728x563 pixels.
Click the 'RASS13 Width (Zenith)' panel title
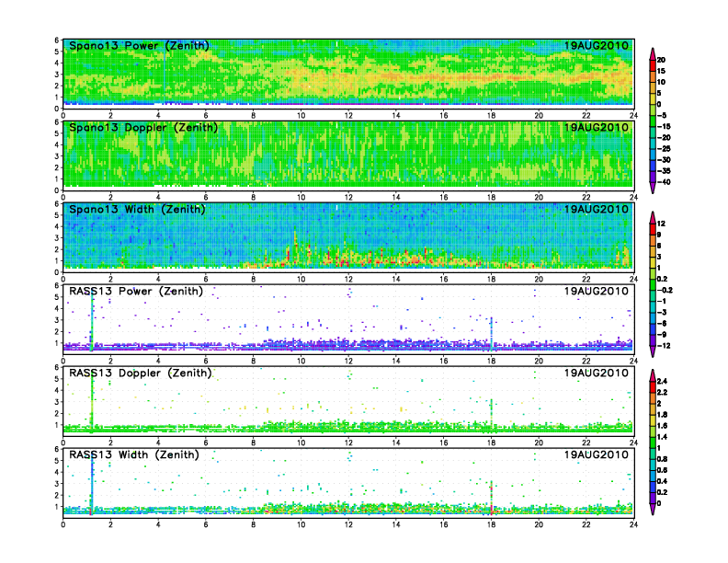(134, 454)
